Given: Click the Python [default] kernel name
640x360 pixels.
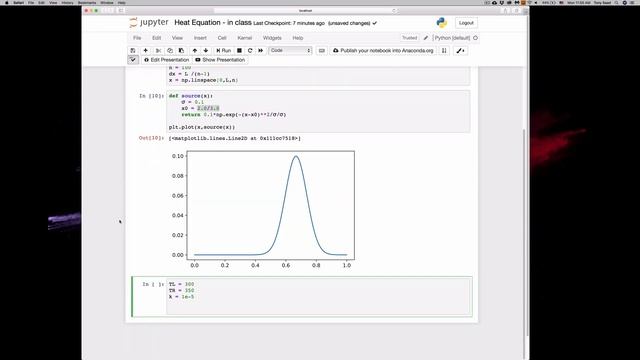Looking at the screenshot, I should [x=451, y=38].
